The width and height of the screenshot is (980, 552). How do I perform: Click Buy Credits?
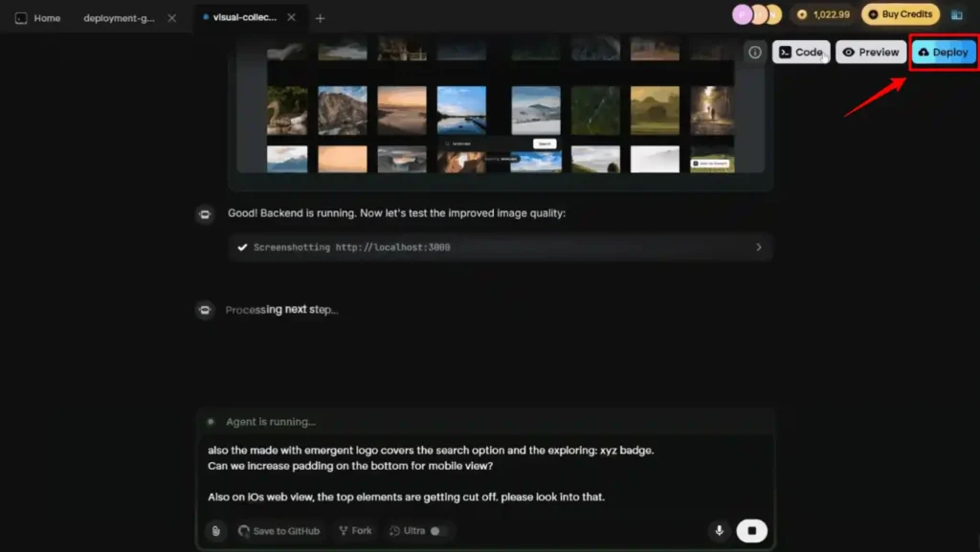(901, 14)
